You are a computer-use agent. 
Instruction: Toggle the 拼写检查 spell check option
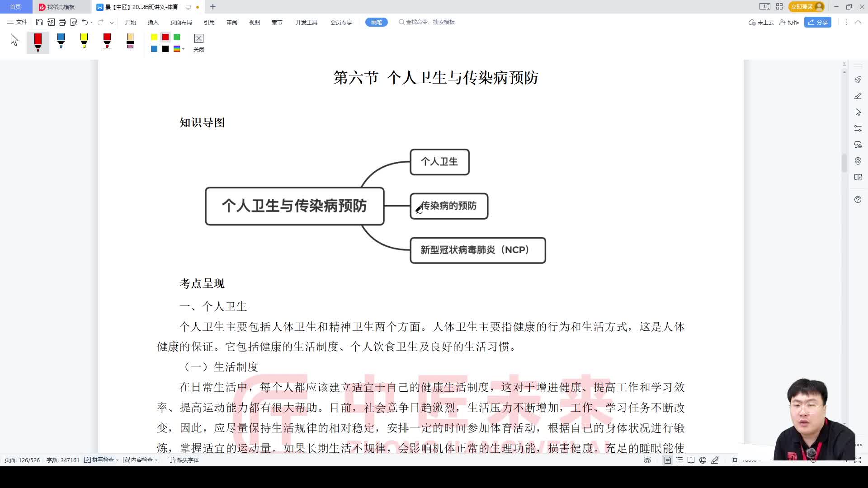coord(100,460)
